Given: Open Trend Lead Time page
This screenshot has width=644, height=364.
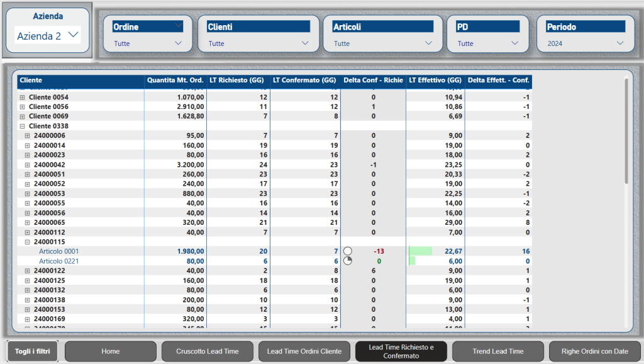Looking at the screenshot, I should (x=497, y=351).
